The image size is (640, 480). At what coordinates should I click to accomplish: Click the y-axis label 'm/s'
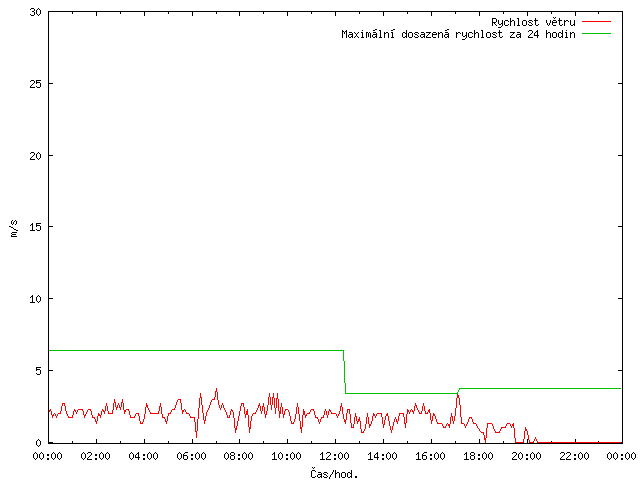click(x=14, y=228)
